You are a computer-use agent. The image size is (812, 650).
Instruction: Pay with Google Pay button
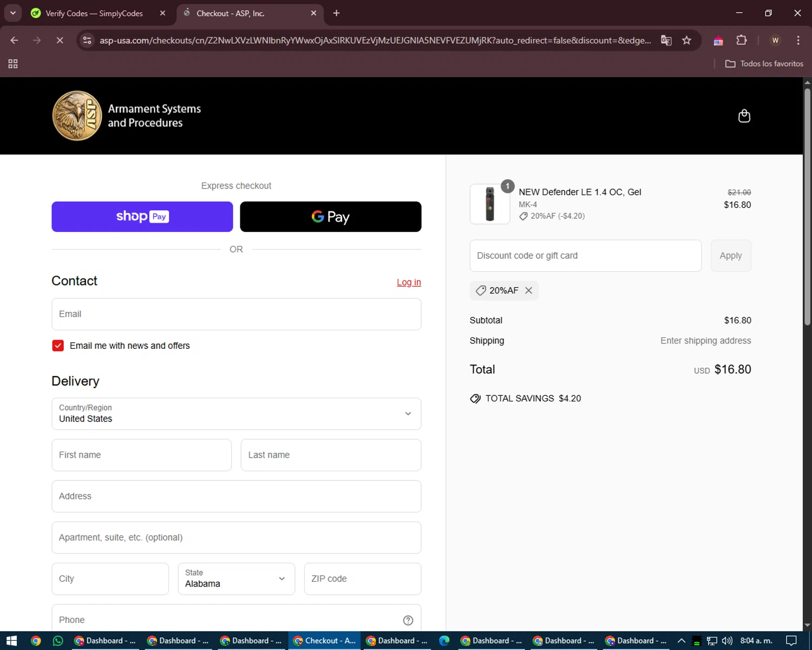(x=331, y=217)
